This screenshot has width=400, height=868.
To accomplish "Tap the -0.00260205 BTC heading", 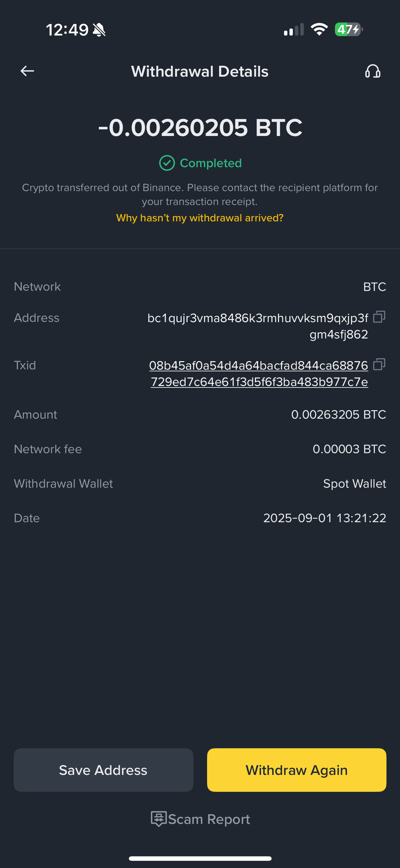I will coord(200,128).
